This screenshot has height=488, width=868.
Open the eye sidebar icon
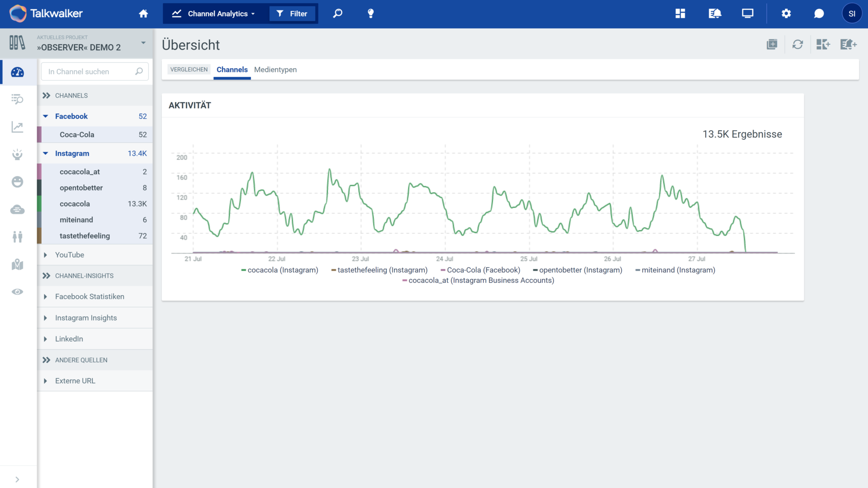click(17, 292)
